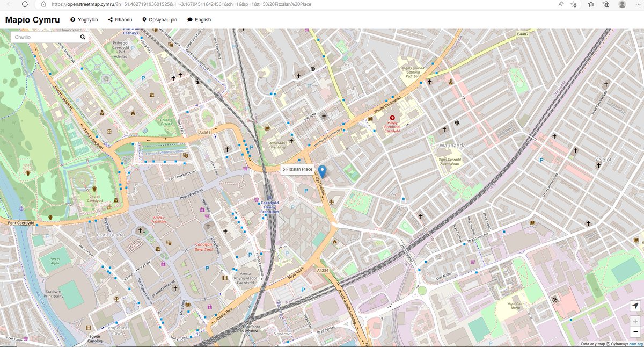
Task: Open the Rhannu share menu item
Action: tap(120, 20)
